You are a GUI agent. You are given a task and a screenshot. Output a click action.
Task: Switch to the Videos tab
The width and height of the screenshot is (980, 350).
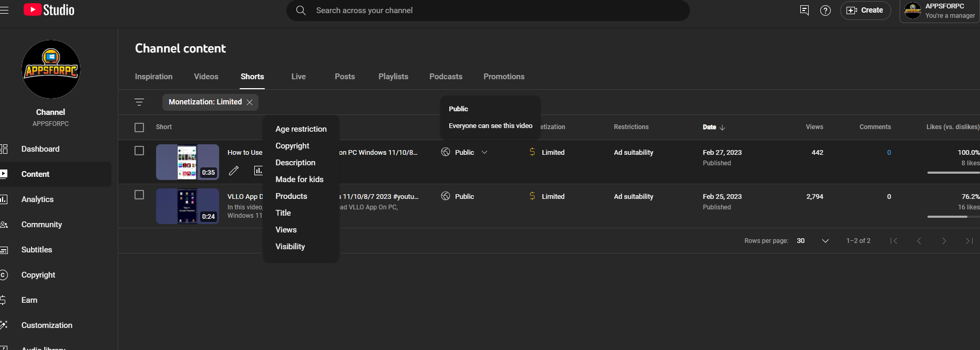coord(206,77)
